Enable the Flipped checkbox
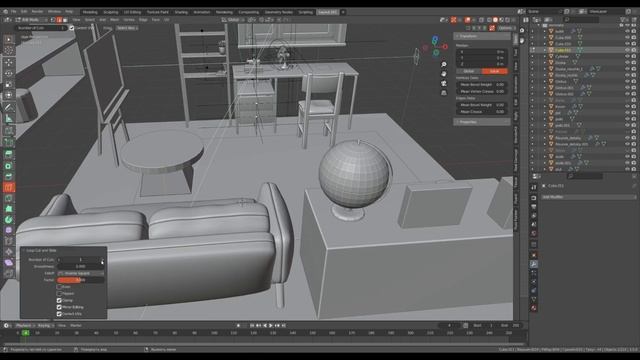Viewport: 640px width, 360px height. click(x=59, y=293)
